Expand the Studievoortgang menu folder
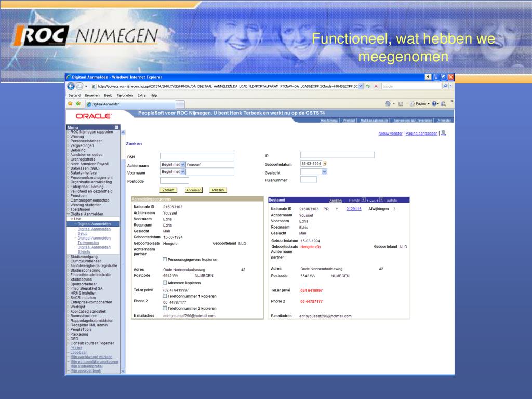This screenshot has width=532, height=399. [x=68, y=257]
